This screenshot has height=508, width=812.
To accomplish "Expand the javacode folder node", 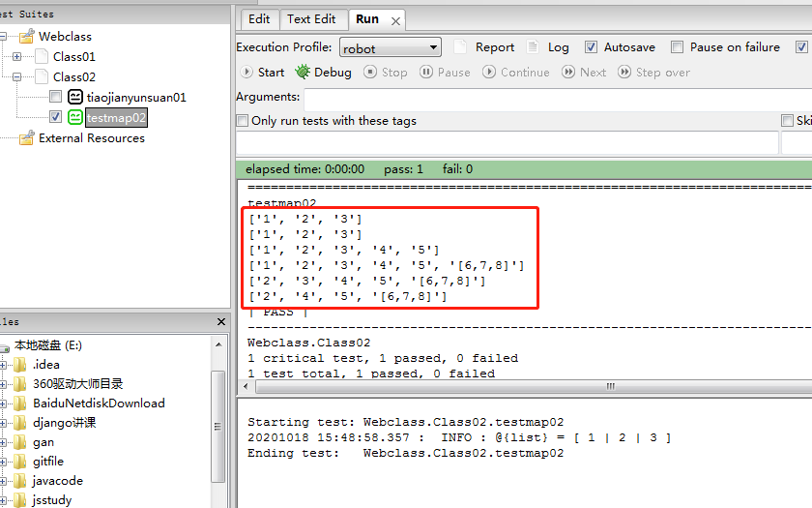I will (3, 482).
